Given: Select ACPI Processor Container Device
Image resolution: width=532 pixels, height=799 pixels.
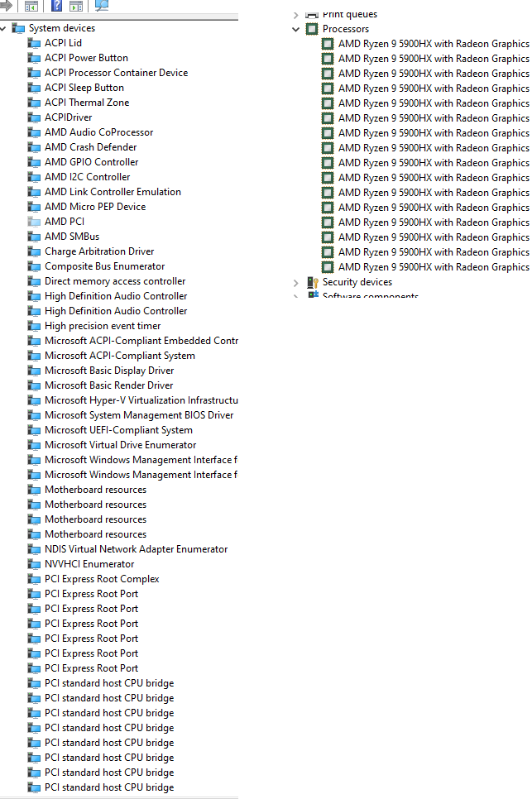Looking at the screenshot, I should [x=116, y=72].
